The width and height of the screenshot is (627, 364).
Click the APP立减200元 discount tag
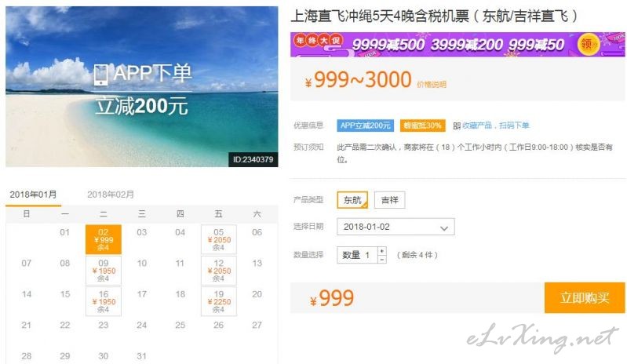click(365, 126)
